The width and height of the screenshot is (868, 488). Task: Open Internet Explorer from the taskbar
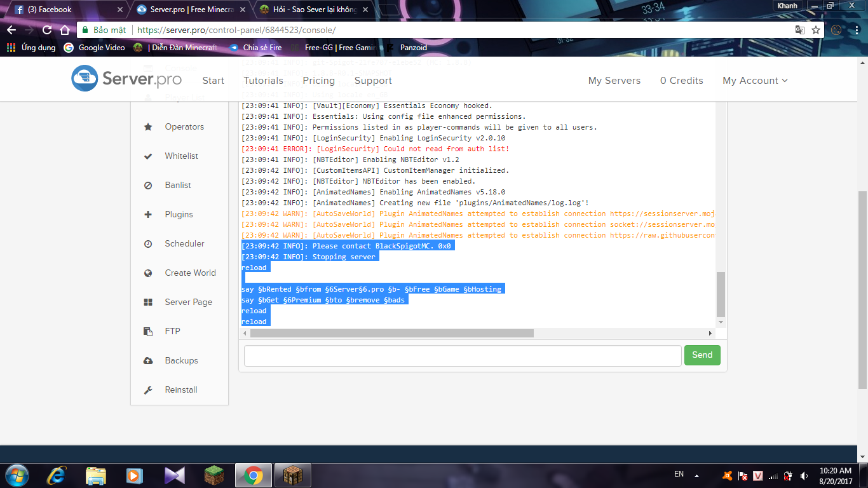coord(57,475)
